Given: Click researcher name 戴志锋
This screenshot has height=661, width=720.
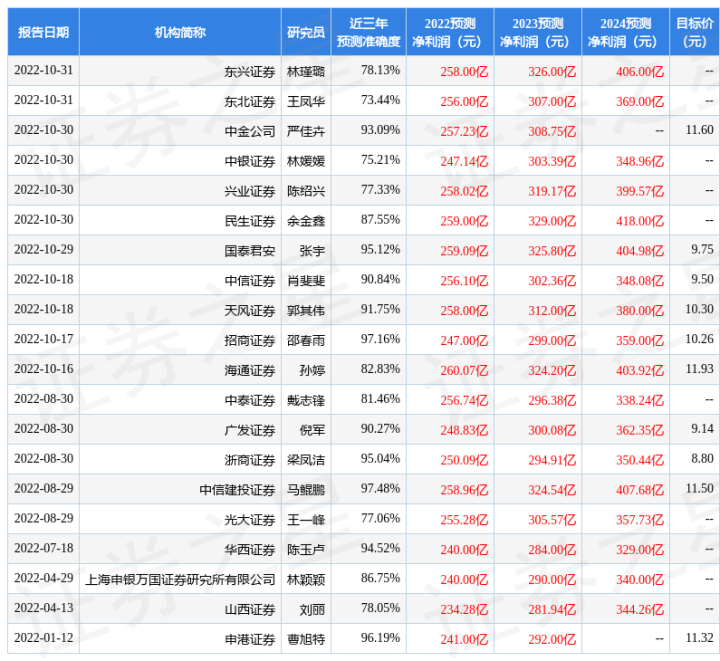Looking at the screenshot, I should tap(306, 400).
